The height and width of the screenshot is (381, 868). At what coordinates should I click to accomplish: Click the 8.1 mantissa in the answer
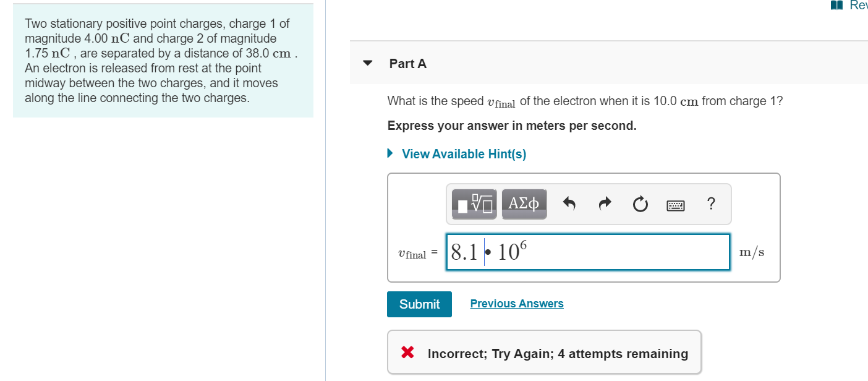tap(464, 252)
